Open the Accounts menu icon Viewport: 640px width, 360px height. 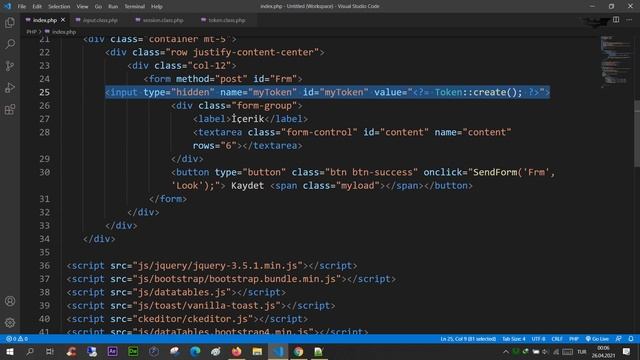[x=10, y=301]
